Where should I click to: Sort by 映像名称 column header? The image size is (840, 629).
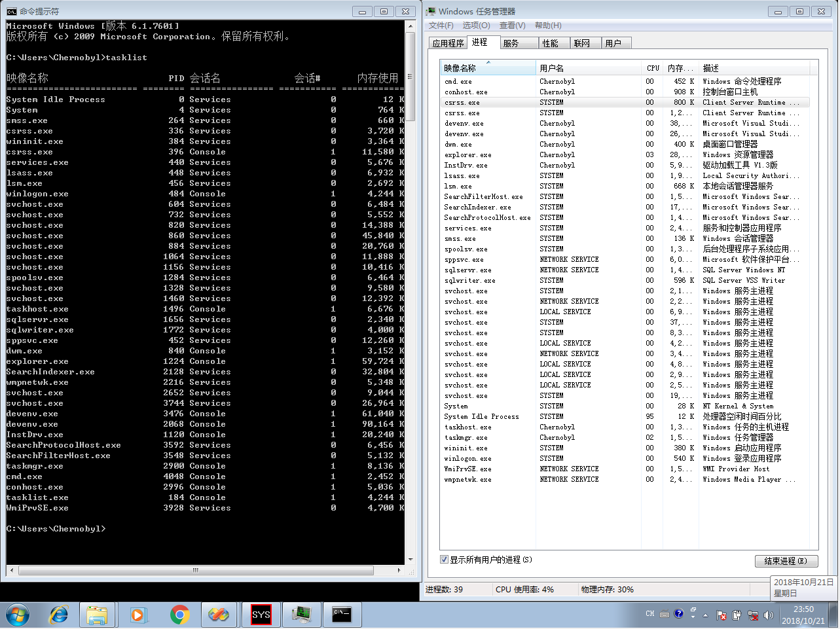488,68
